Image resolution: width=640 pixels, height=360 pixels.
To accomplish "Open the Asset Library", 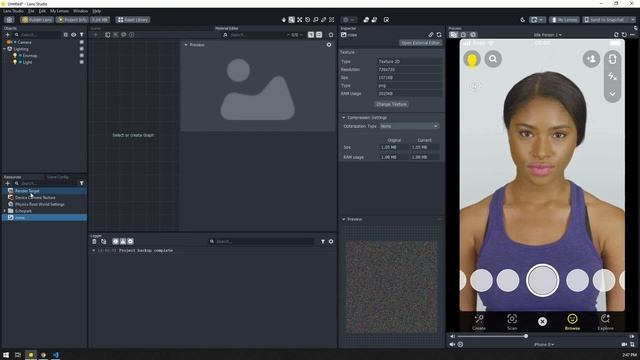I will [x=133, y=20].
